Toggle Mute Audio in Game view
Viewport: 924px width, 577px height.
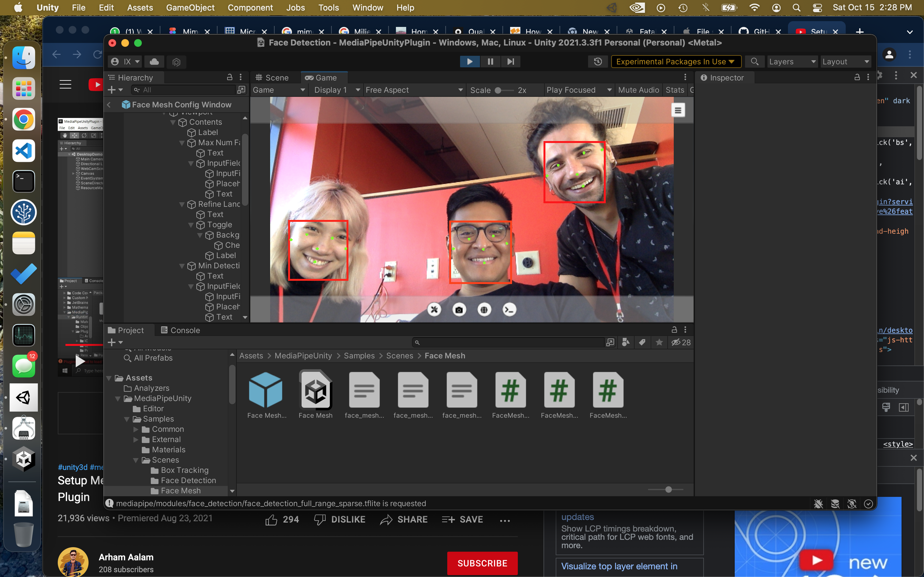point(638,90)
